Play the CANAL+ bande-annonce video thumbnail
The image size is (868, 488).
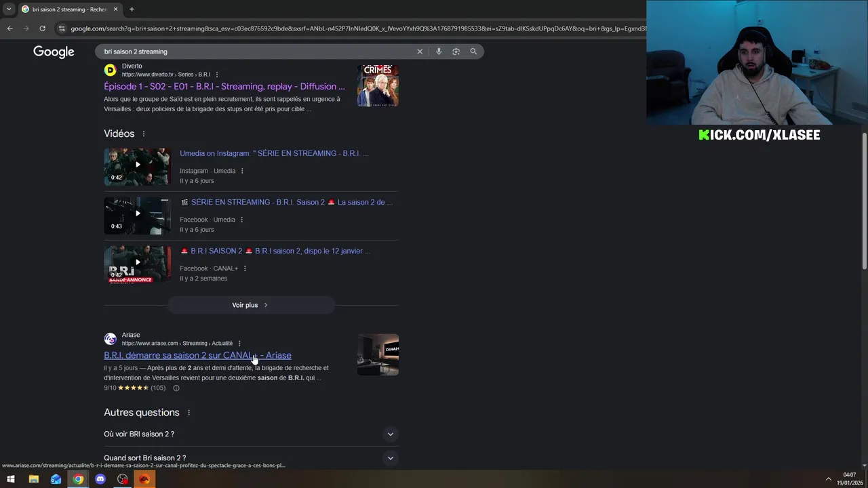point(137,264)
